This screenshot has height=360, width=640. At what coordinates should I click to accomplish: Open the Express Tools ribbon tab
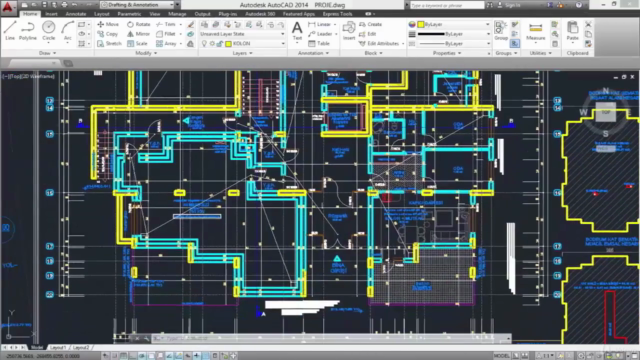pos(338,14)
